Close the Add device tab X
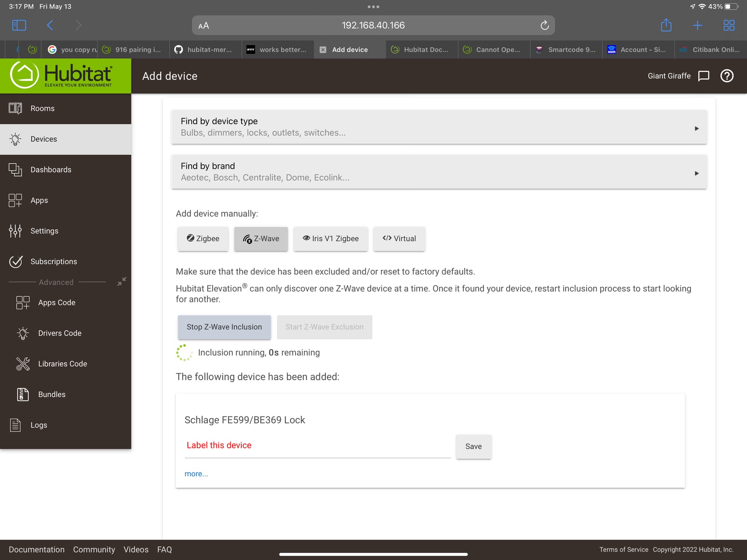Screen dimensions: 747x560 (323, 49)
